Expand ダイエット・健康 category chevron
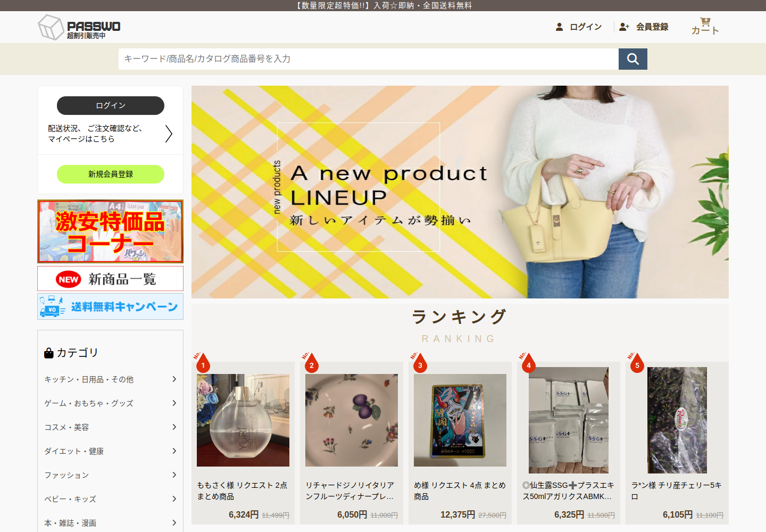766x532 pixels. tap(174, 451)
